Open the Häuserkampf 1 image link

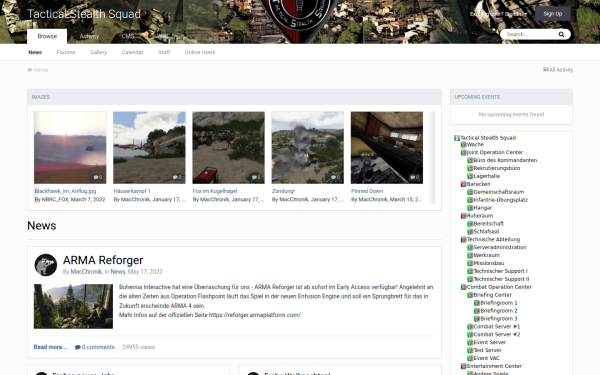pos(132,191)
